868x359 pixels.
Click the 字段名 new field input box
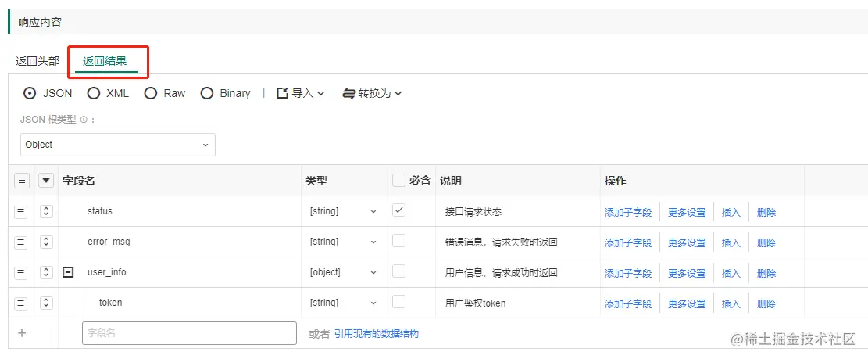pyautogui.click(x=189, y=333)
